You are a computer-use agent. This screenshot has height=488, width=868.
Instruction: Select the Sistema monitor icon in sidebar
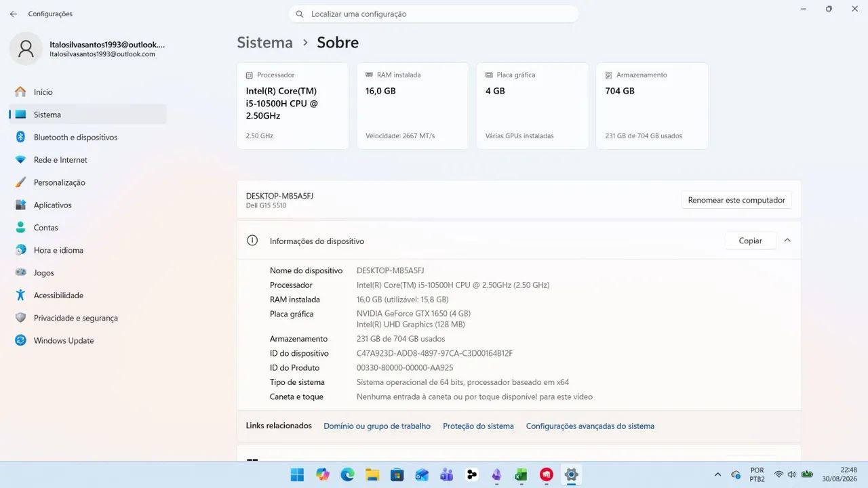coord(20,115)
